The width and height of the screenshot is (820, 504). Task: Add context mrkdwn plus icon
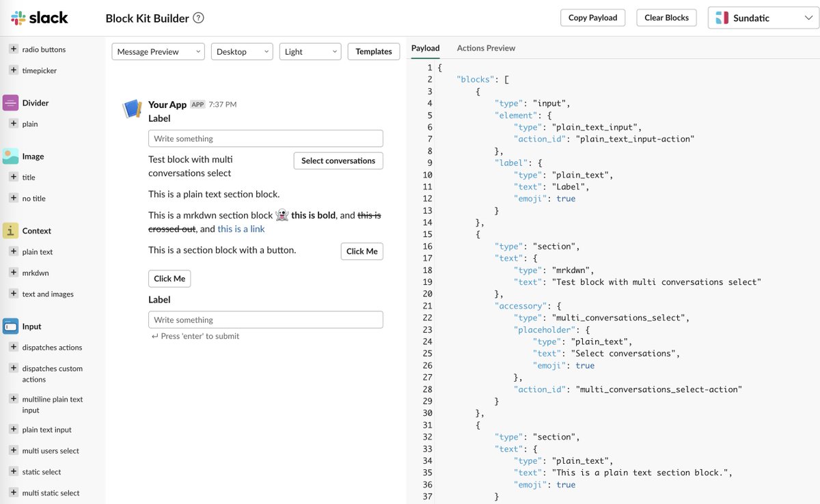[x=13, y=272]
